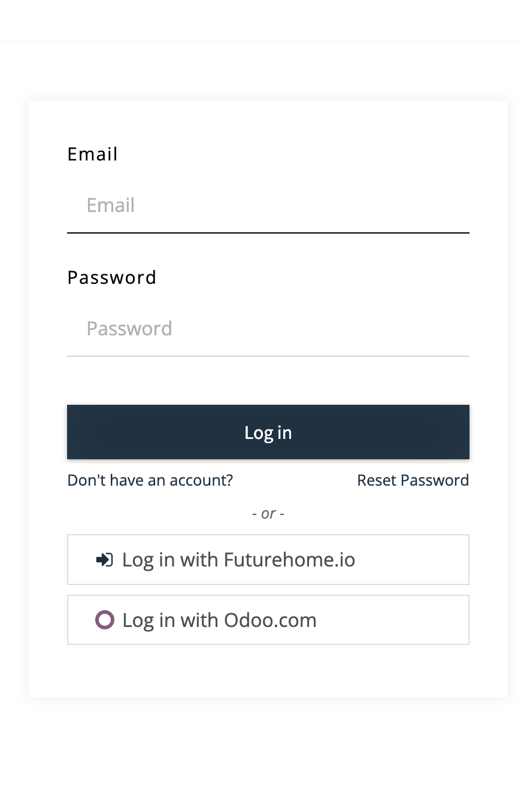
Task: Open the Reset Password link
Action: (413, 480)
